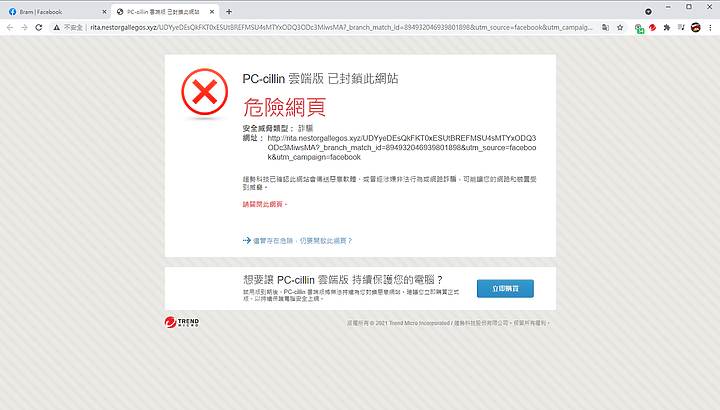The width and height of the screenshot is (720, 410).
Task: Maximize the Chrome window
Action: click(689, 7)
